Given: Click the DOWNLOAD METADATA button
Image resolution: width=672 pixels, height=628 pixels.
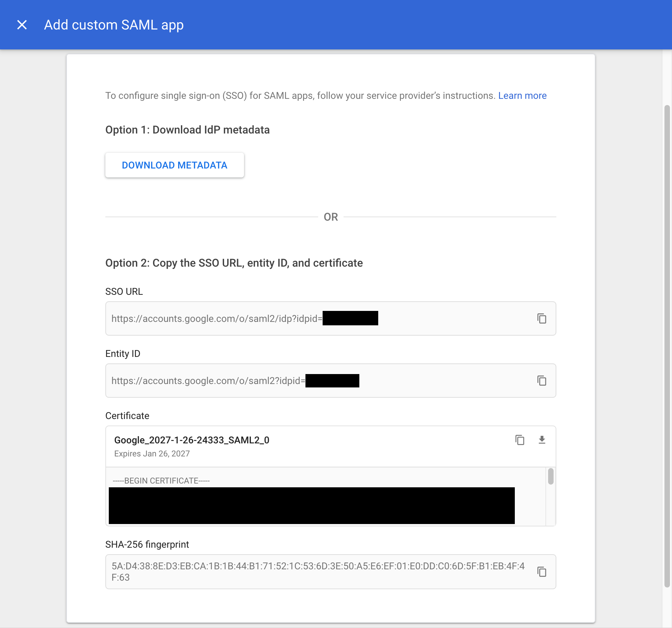Looking at the screenshot, I should (x=175, y=165).
